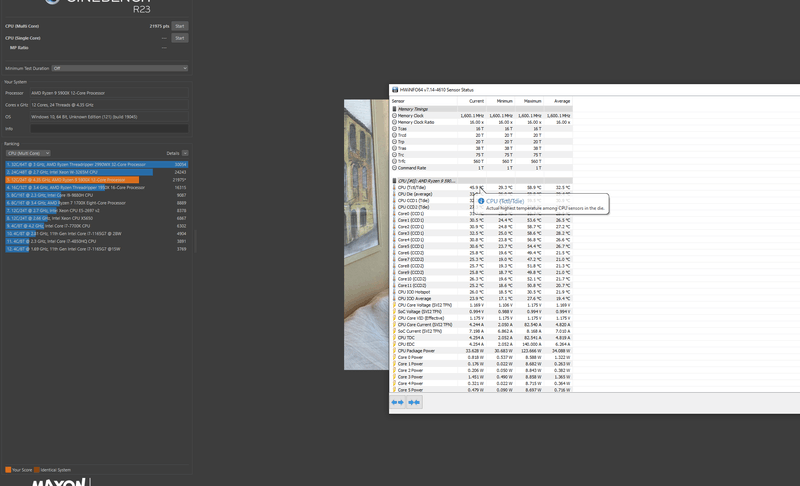Select ranking entry Intel Core i7-4850HQ CPU

(96, 241)
